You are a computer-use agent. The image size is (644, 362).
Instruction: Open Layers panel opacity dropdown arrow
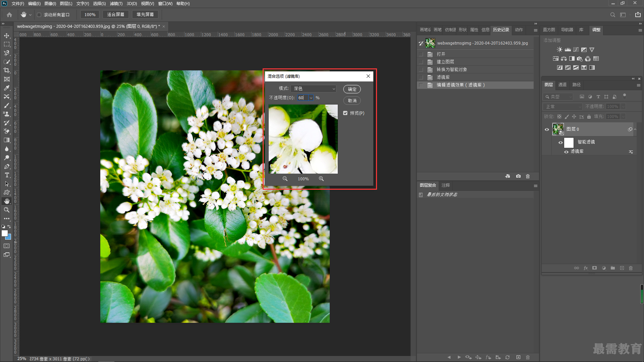coord(623,107)
